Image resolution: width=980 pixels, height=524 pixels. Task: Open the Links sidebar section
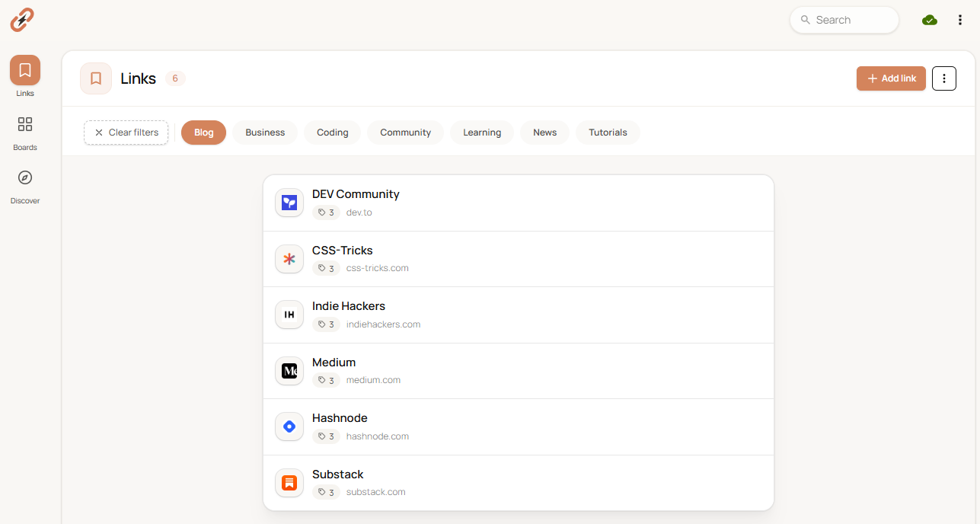(25, 76)
